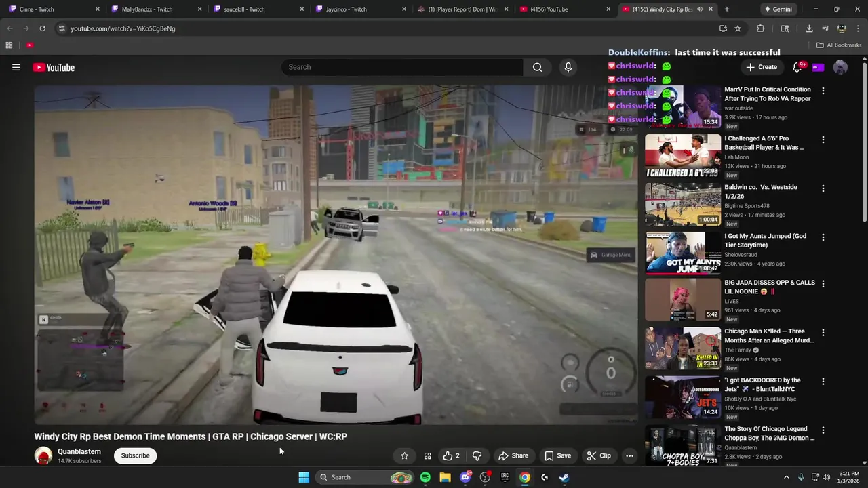Start voice search with microphone icon
The image size is (868, 488).
568,67
